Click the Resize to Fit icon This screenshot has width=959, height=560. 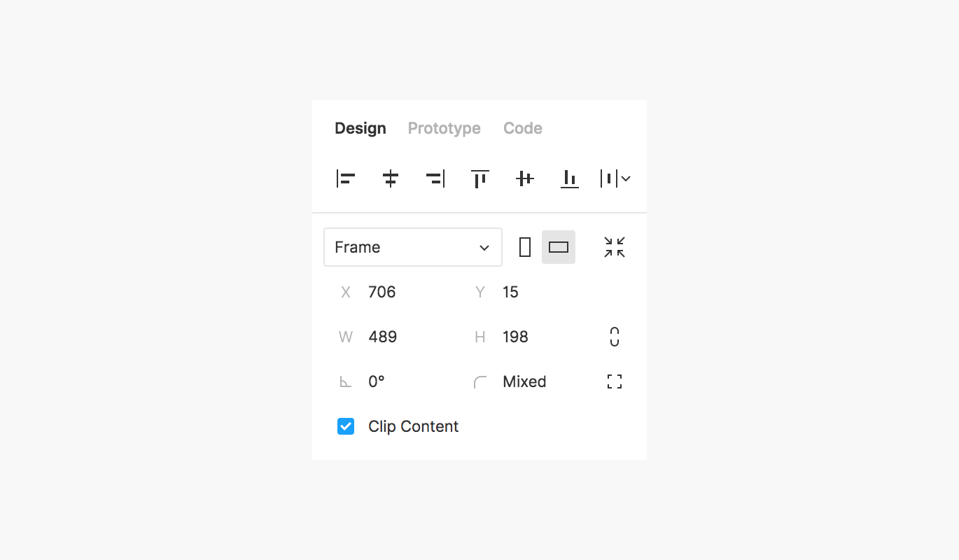pyautogui.click(x=615, y=247)
